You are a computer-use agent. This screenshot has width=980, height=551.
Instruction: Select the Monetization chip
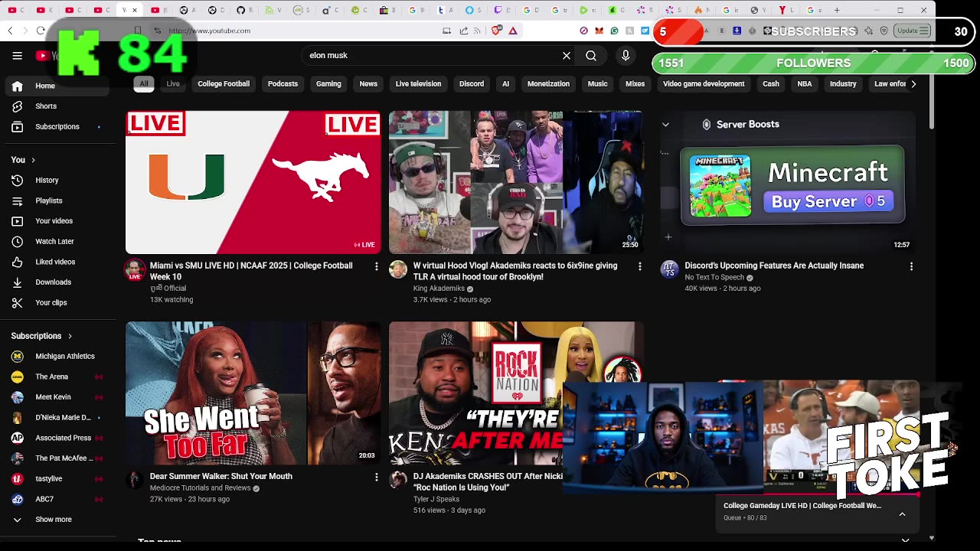tap(548, 84)
